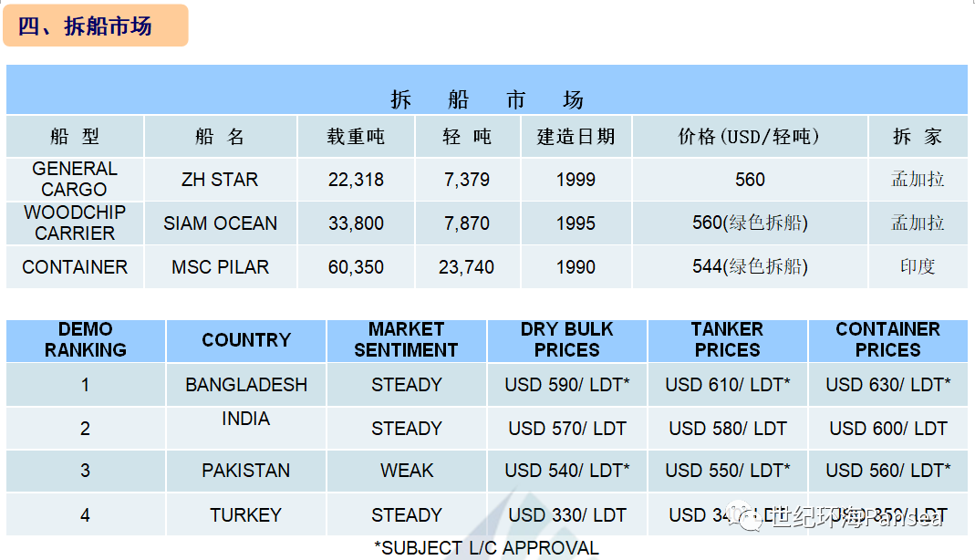Click the MARKET SENTIMENT column header
The width and height of the screenshot is (975, 560).
click(406, 340)
